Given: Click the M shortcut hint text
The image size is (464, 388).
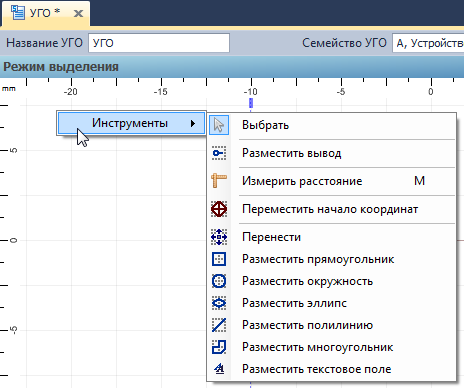Looking at the screenshot, I should click(x=419, y=181).
